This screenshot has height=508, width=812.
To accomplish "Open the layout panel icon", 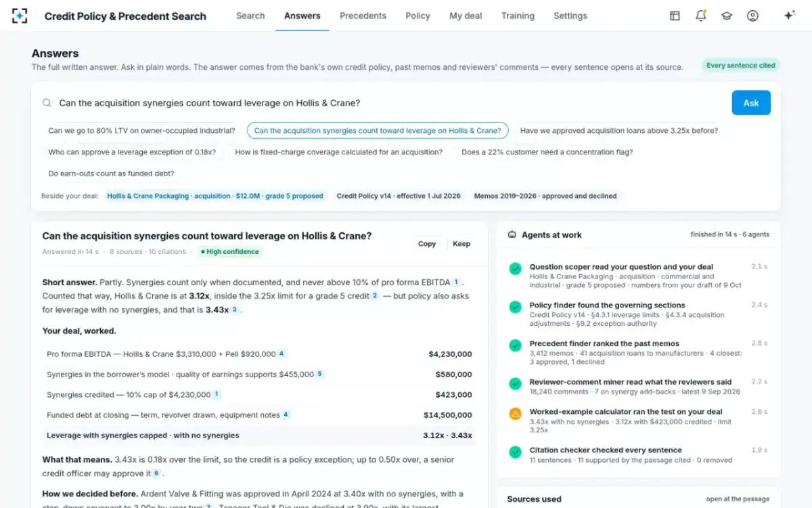I will 675,16.
